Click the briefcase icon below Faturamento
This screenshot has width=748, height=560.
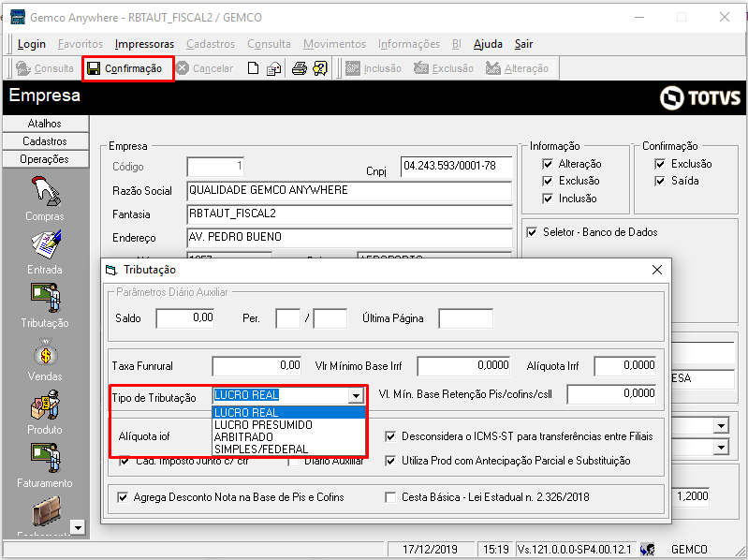[x=46, y=510]
